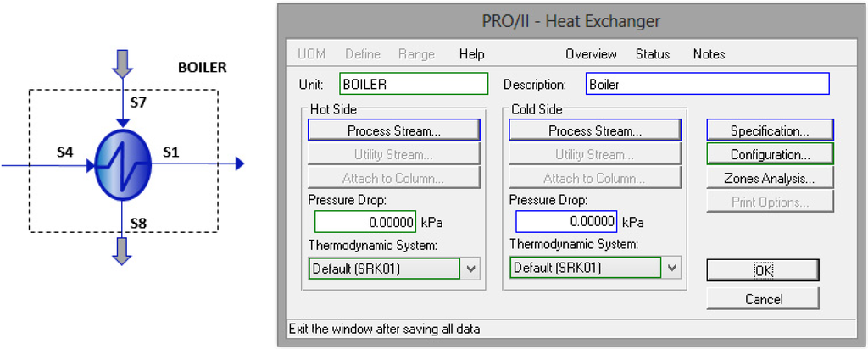Screen dimensions: 868x349
Task: Confirm with the OK button
Action: tap(763, 270)
